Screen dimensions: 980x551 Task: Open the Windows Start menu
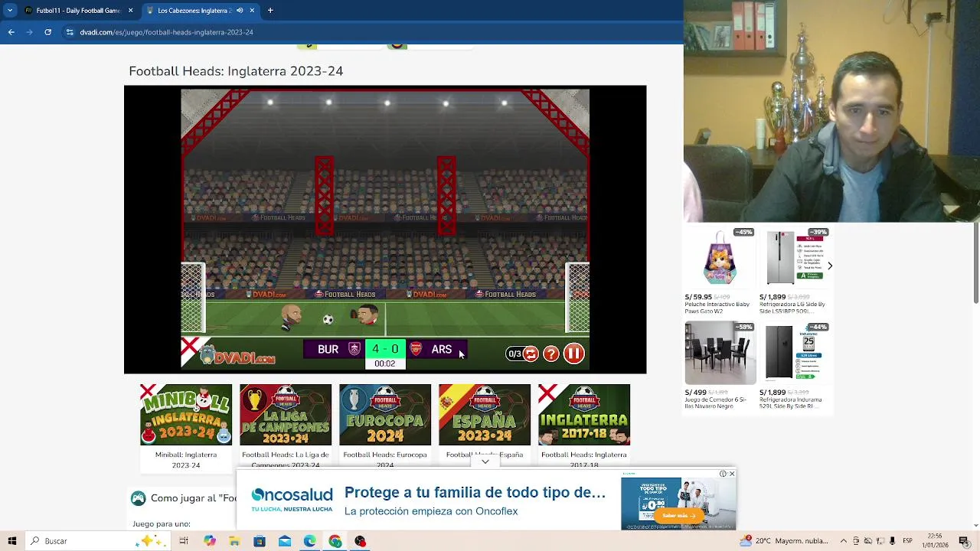[11, 541]
